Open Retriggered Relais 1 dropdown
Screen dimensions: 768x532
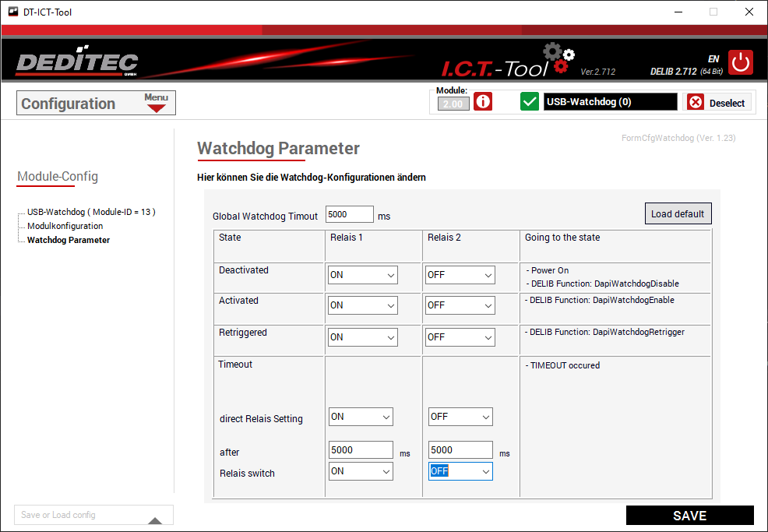point(362,337)
